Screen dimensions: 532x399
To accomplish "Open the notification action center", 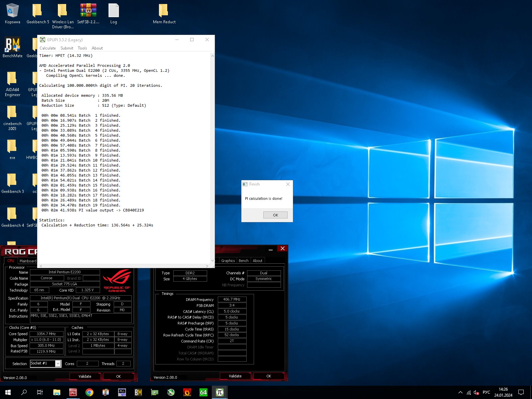I will [521, 392].
